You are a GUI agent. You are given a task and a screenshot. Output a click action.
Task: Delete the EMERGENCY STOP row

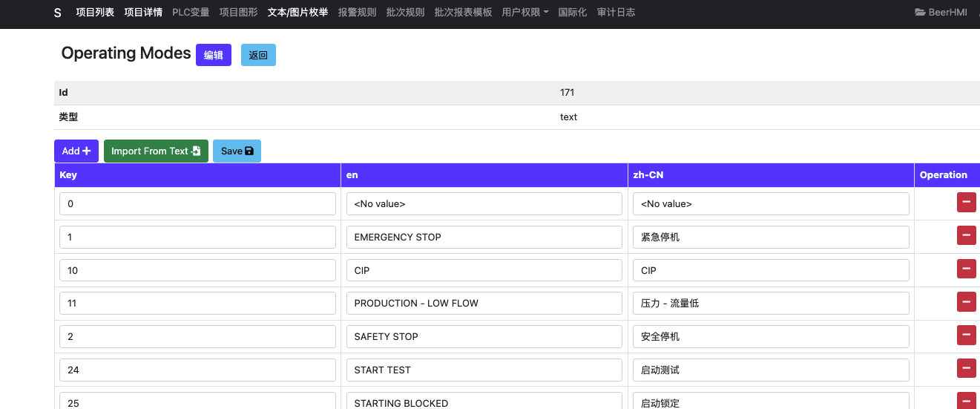pos(966,236)
